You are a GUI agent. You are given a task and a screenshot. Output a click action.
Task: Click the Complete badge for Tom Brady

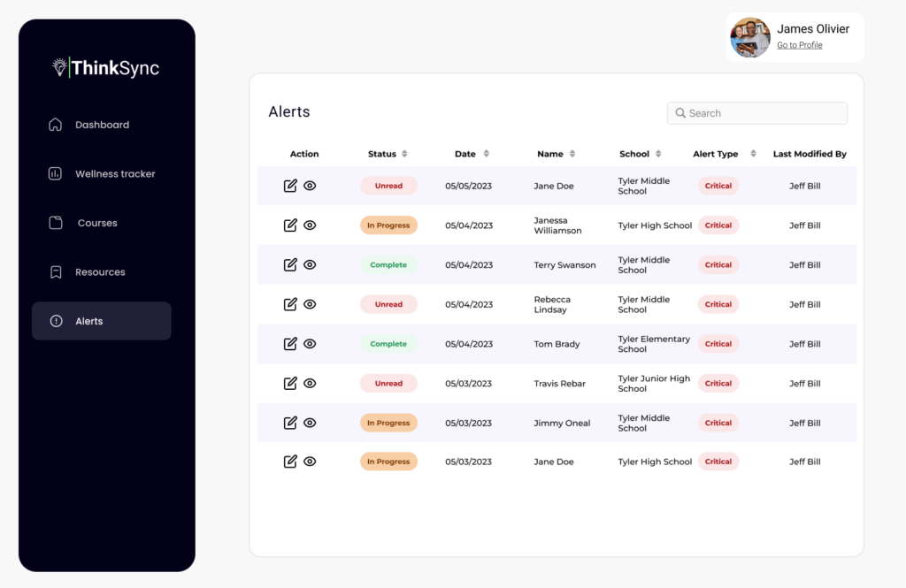(388, 344)
